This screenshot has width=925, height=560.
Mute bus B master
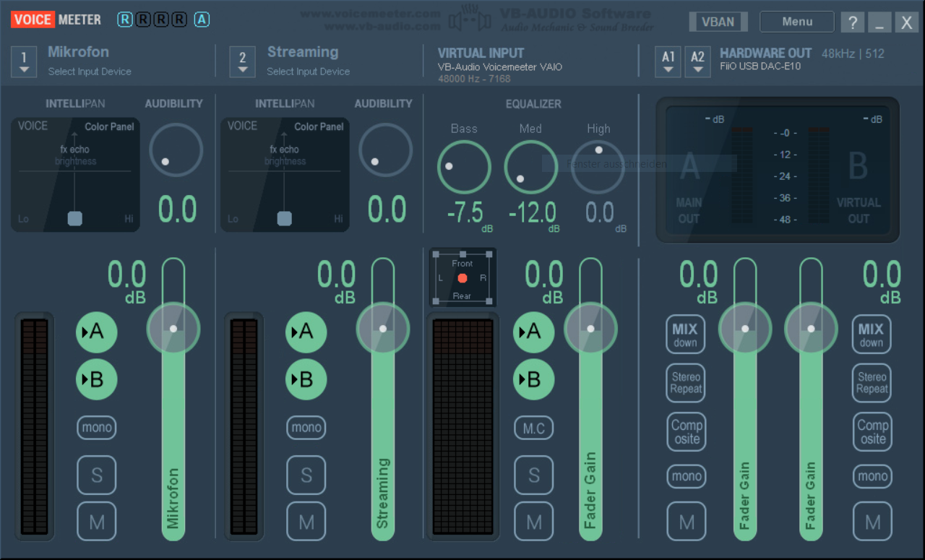[x=872, y=521]
